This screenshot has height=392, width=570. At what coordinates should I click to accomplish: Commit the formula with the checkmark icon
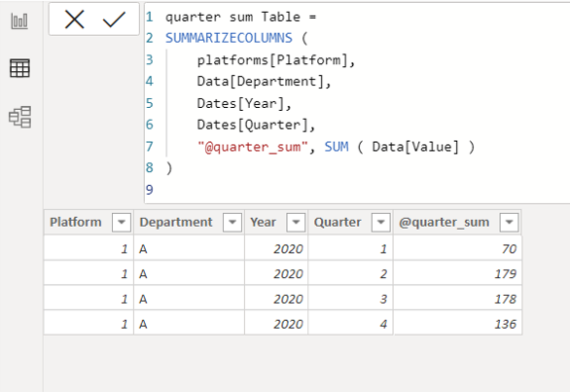(x=114, y=19)
